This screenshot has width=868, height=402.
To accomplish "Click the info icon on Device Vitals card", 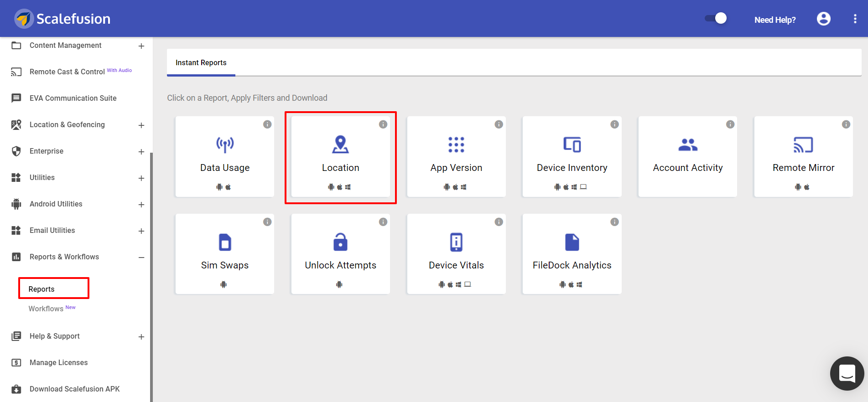I will (499, 222).
